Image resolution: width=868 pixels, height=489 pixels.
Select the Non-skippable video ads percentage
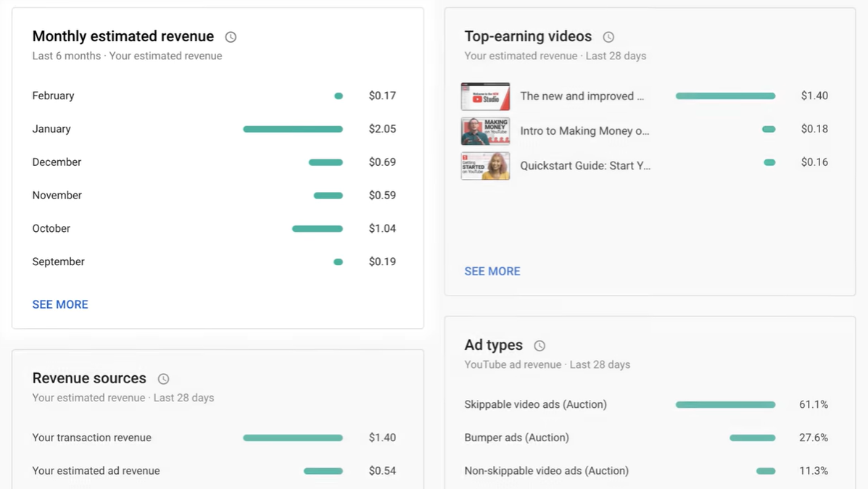[813, 470]
